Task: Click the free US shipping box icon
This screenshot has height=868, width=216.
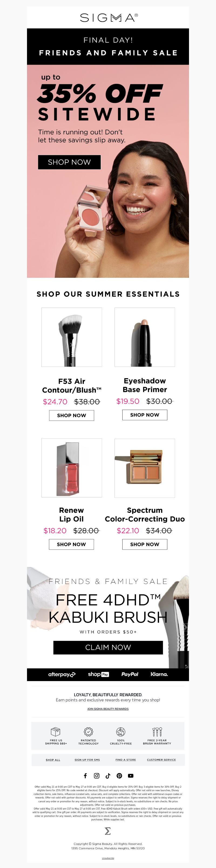Action: tap(56, 731)
